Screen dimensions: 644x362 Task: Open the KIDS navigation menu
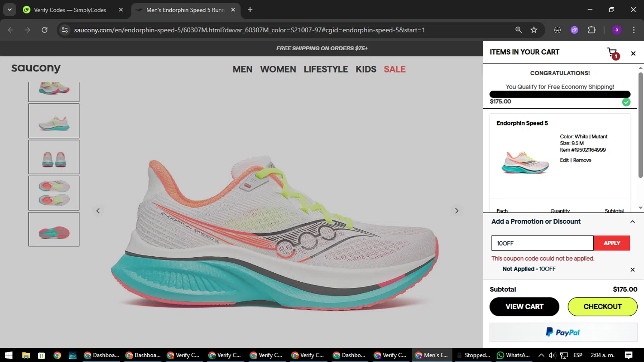tap(366, 69)
